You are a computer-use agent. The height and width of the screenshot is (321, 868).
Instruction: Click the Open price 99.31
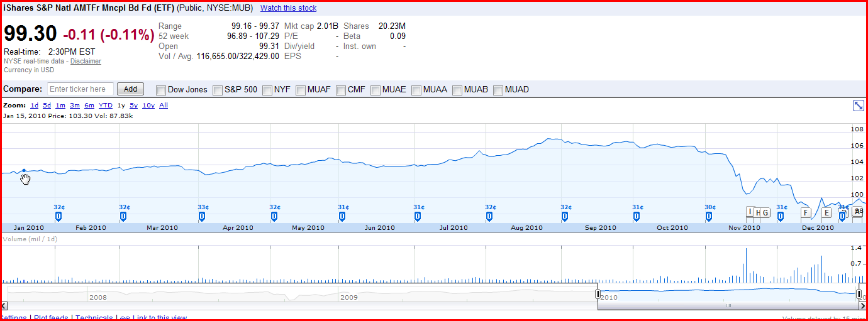tap(269, 46)
